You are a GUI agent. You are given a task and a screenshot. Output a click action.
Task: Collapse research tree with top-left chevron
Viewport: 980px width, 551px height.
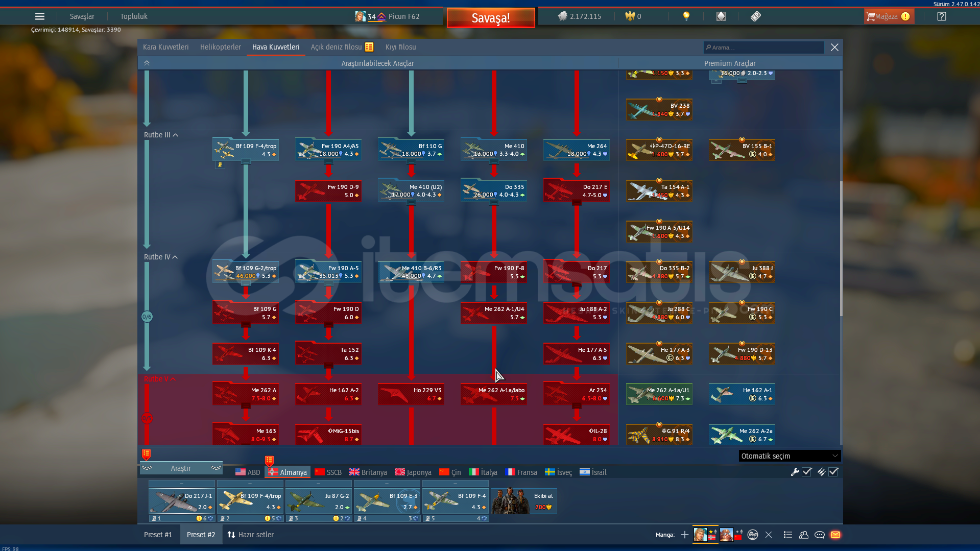pos(147,63)
